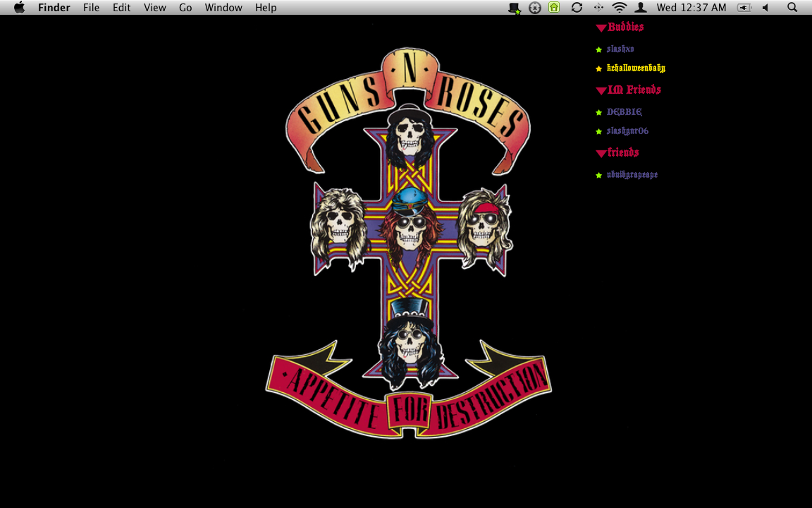
Task: Select the friends group heading
Action: (x=623, y=152)
